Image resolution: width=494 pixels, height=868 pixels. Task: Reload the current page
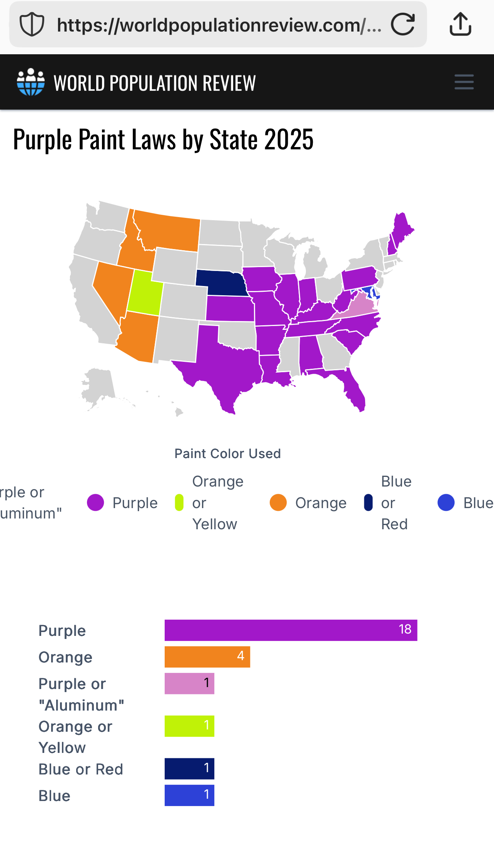click(x=402, y=25)
